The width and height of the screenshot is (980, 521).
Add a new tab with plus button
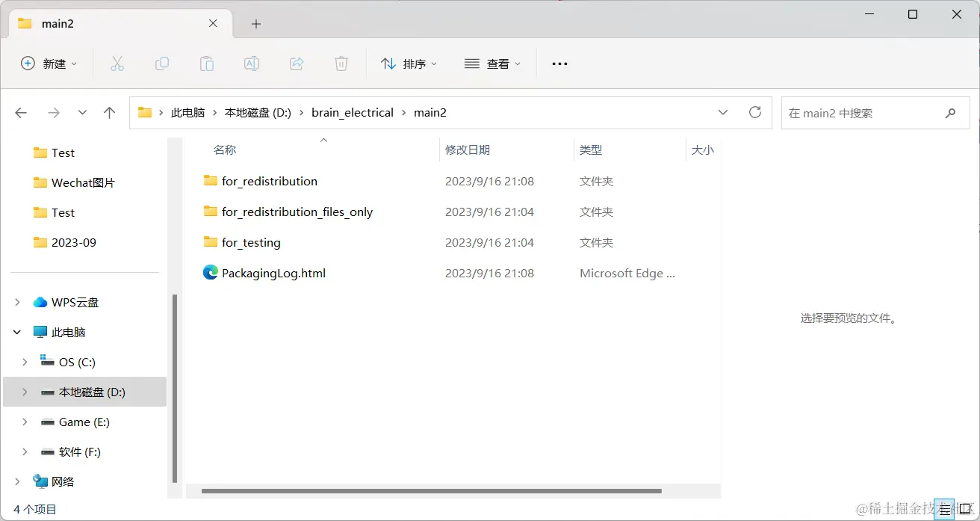(256, 24)
